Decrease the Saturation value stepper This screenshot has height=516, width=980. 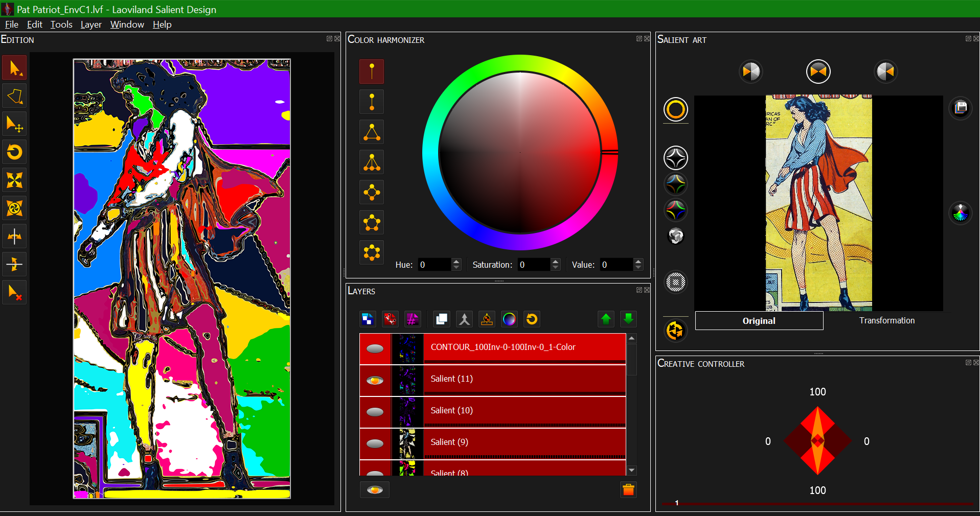coord(556,268)
